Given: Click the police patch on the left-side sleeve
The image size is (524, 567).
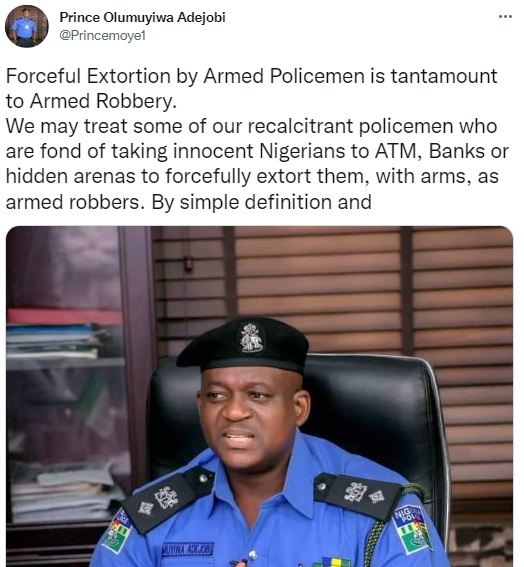Looking at the screenshot, I should 117,531.
